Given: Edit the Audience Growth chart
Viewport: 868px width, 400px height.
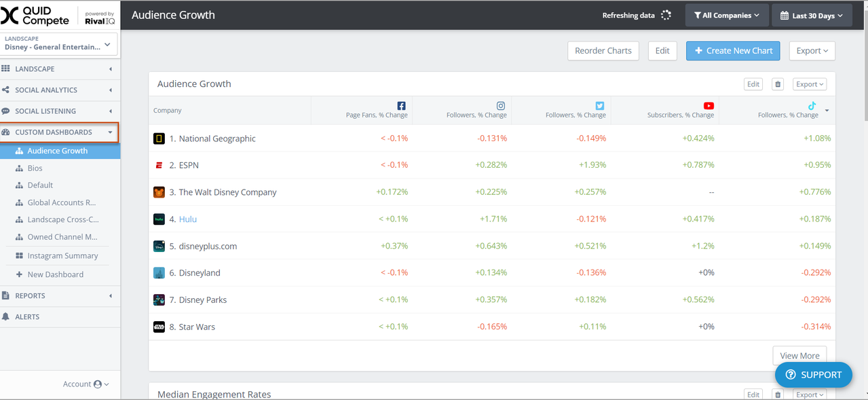Looking at the screenshot, I should [753, 84].
